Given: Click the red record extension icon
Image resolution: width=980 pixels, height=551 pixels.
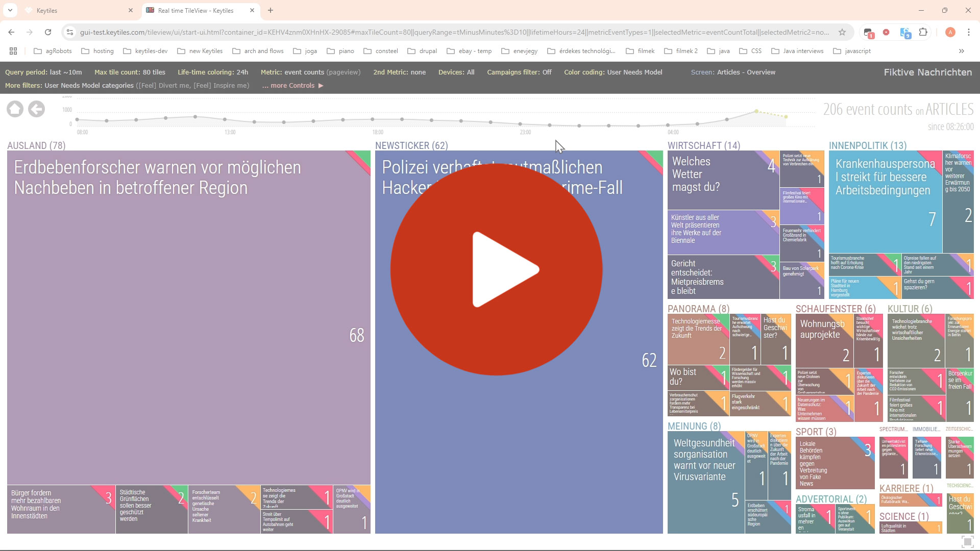Looking at the screenshot, I should pos(886,32).
